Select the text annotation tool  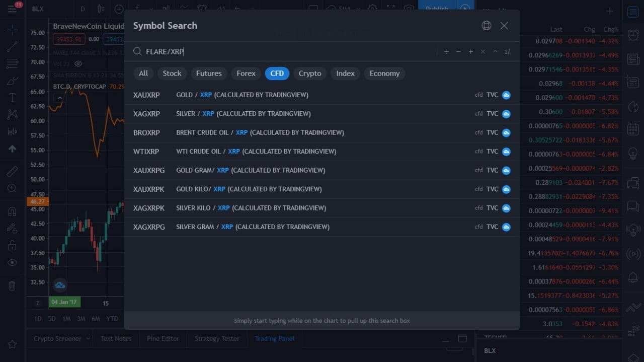tap(12, 98)
